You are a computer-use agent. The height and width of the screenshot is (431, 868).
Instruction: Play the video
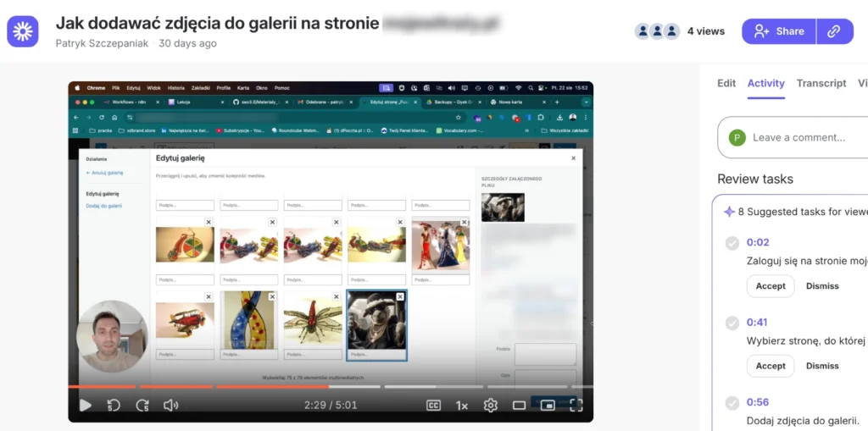click(86, 406)
